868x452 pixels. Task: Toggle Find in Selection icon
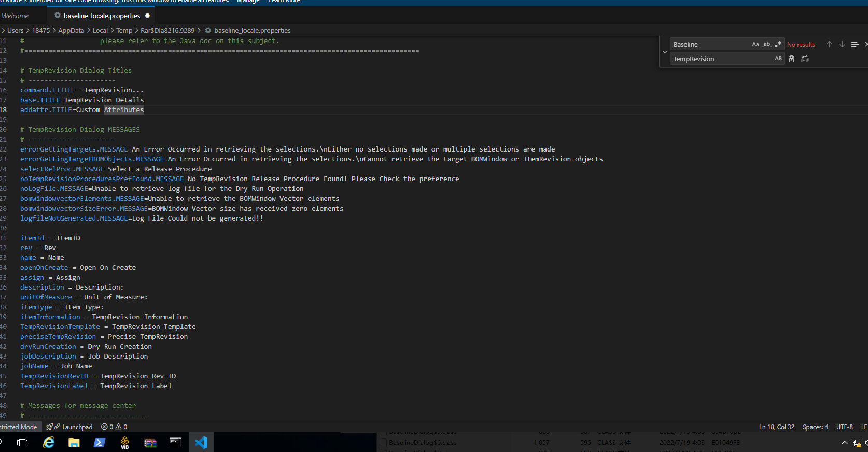855,45
